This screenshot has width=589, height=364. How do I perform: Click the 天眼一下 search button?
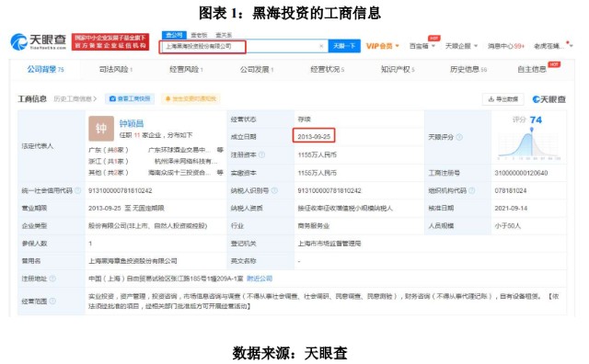point(344,46)
